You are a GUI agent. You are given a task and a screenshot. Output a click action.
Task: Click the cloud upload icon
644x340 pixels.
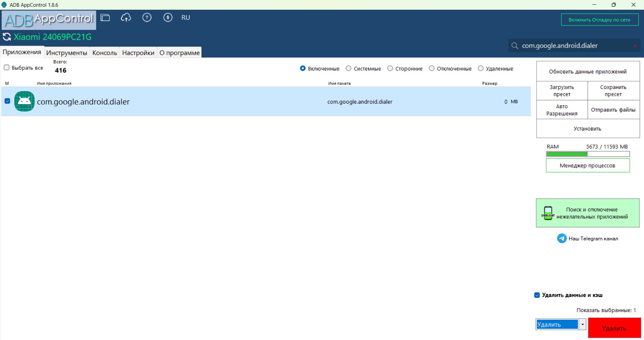(x=126, y=18)
